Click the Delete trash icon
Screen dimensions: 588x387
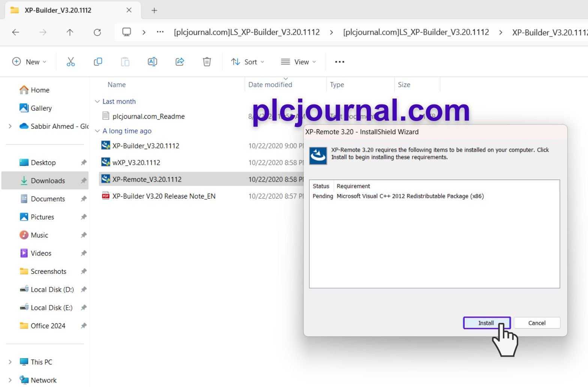(x=207, y=62)
